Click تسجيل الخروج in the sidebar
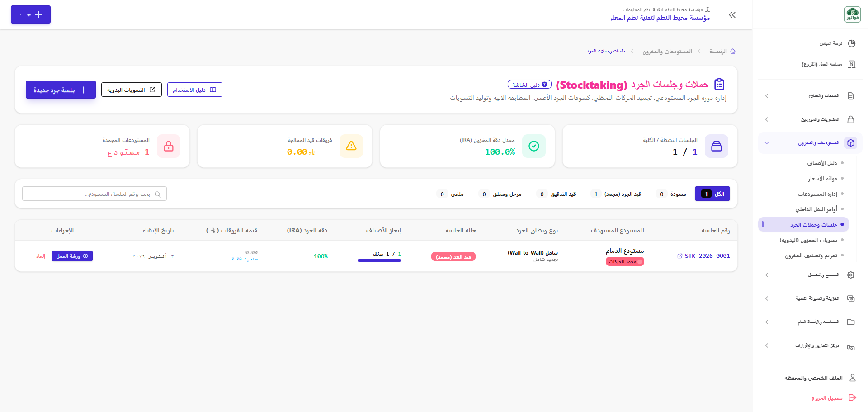 pos(827,398)
